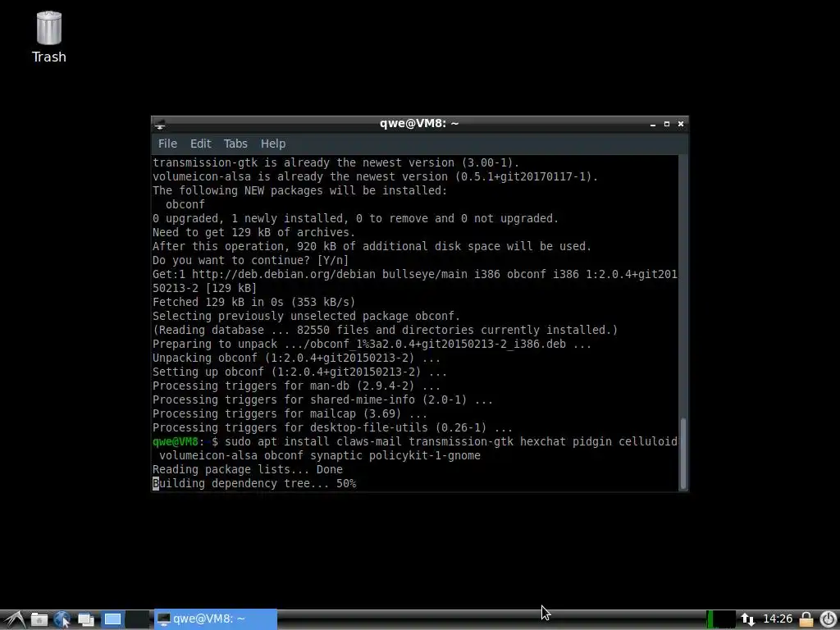Click "Processing triggers for man-db" line
This screenshot has width=840, height=630.
point(296,386)
